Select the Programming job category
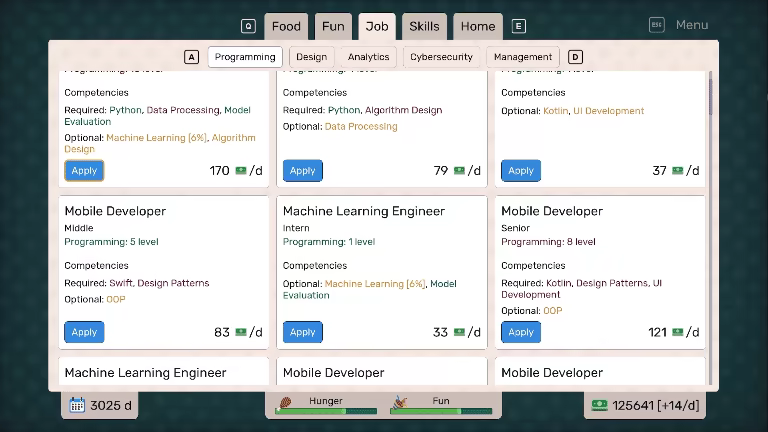This screenshot has height=432, width=768. pyautogui.click(x=245, y=57)
